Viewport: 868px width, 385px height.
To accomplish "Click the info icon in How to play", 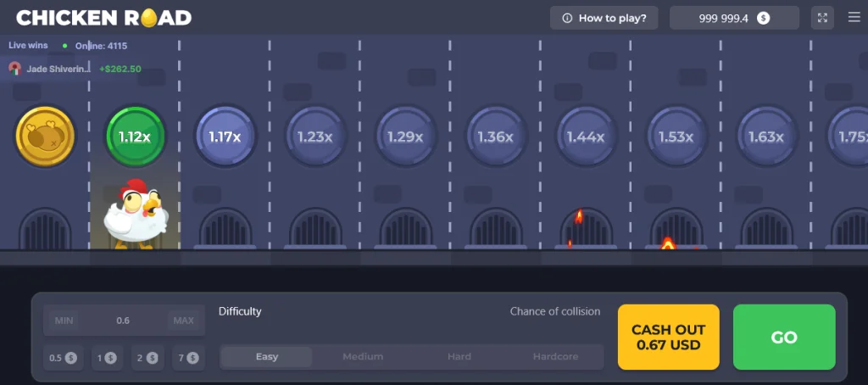I will pyautogui.click(x=567, y=19).
